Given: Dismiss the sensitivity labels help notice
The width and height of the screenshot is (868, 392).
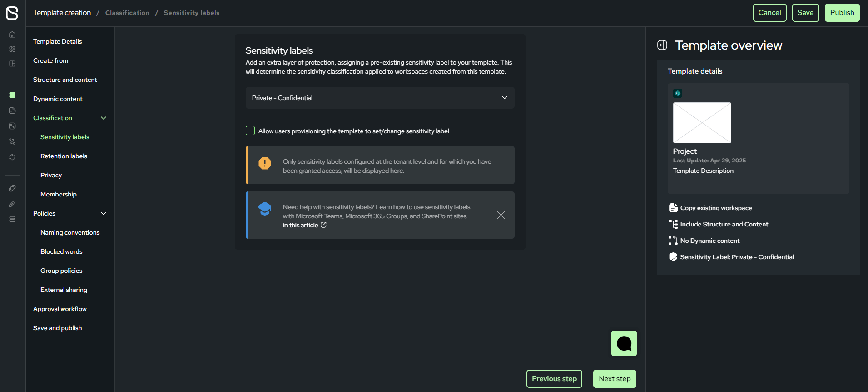Looking at the screenshot, I should click(501, 215).
